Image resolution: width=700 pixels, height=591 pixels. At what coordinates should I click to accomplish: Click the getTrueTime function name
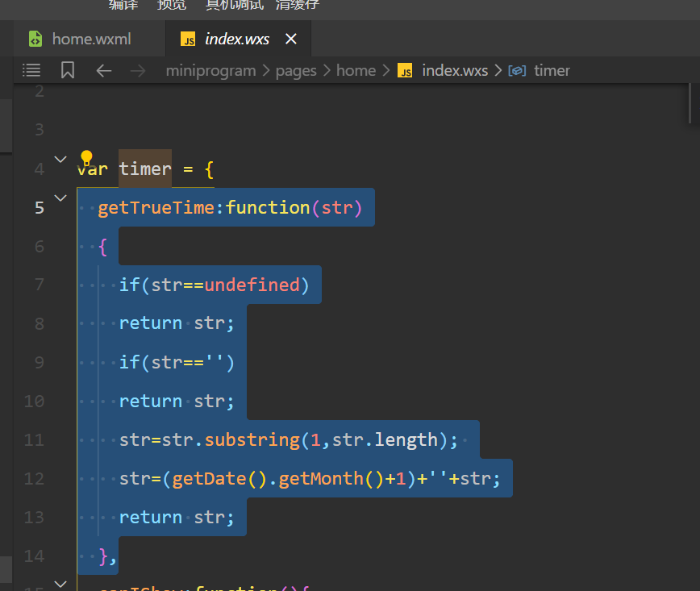[156, 207]
